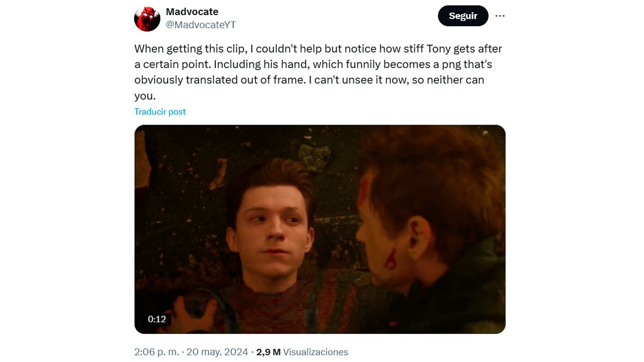The image size is (644, 362).
Task: Click the Visualizaciones label
Action: (x=316, y=352)
